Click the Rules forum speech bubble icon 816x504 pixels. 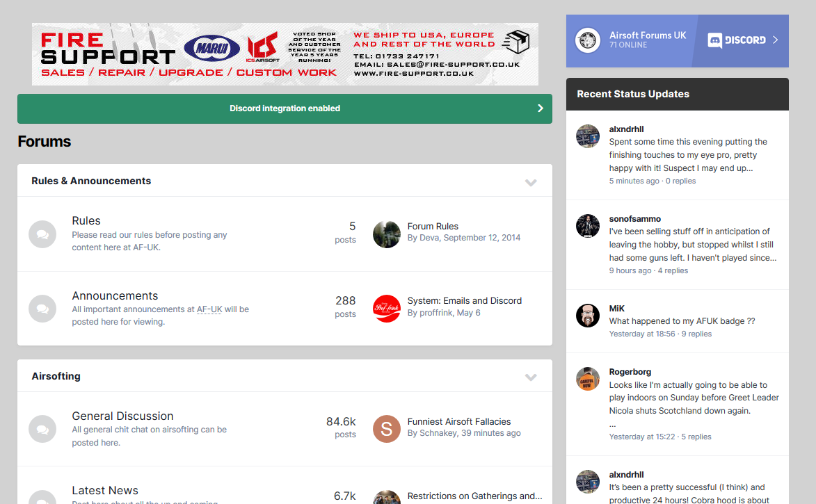point(42,234)
